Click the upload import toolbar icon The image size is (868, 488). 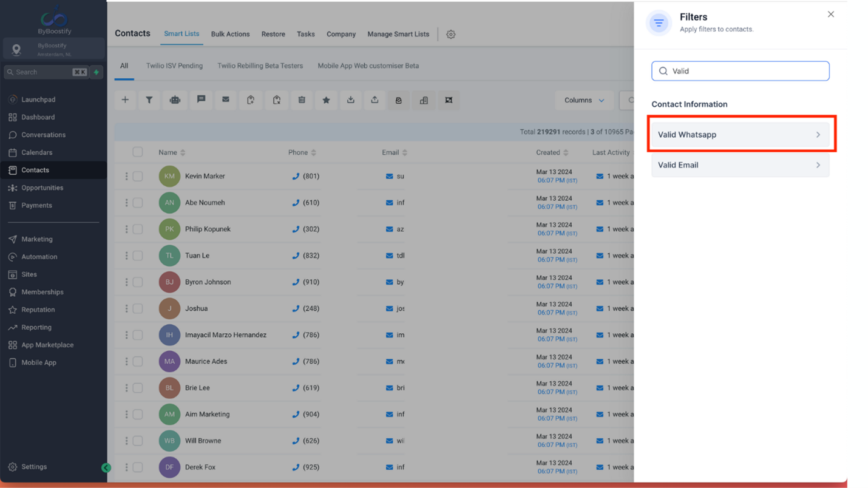[375, 100]
